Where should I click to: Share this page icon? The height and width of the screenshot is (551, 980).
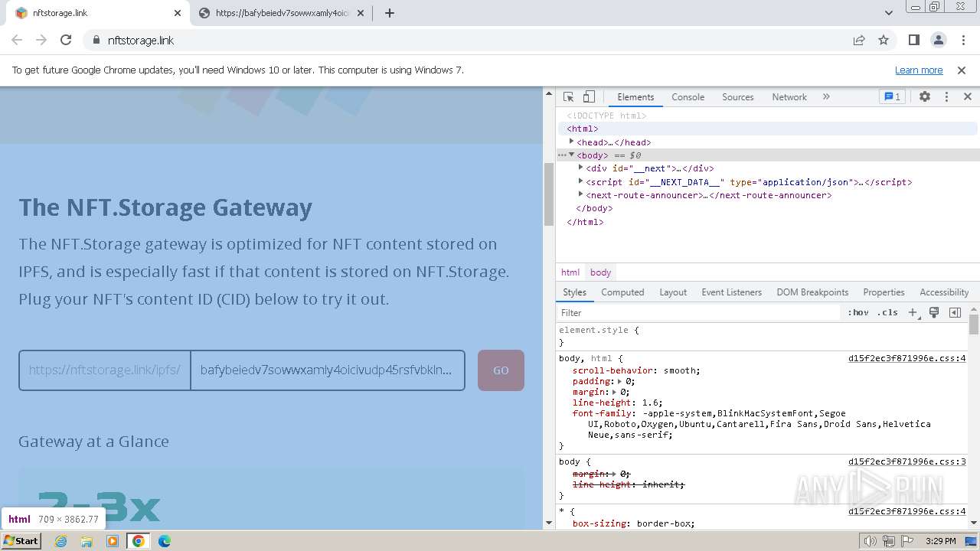pyautogui.click(x=859, y=40)
